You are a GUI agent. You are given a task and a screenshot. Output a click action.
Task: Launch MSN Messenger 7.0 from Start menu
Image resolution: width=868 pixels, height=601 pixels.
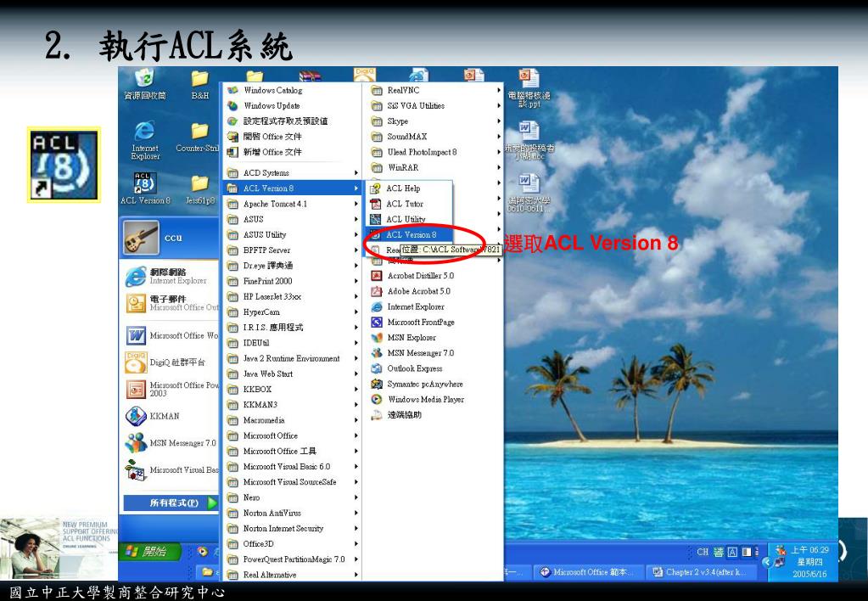[171, 442]
